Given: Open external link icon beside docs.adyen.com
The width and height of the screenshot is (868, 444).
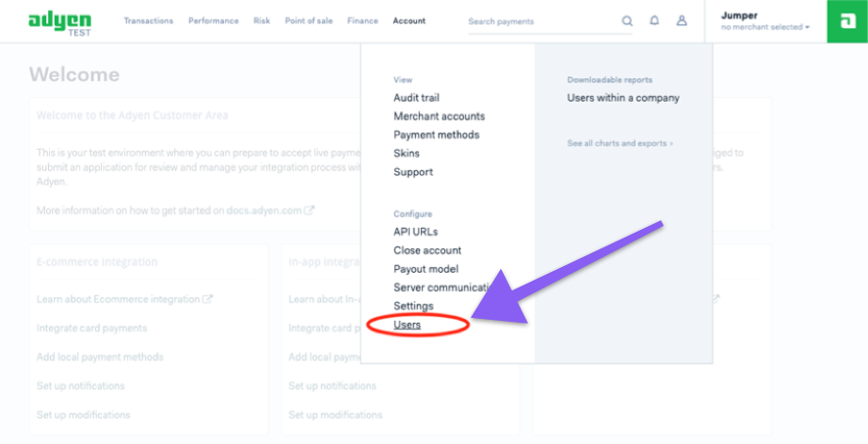Looking at the screenshot, I should coord(309,210).
